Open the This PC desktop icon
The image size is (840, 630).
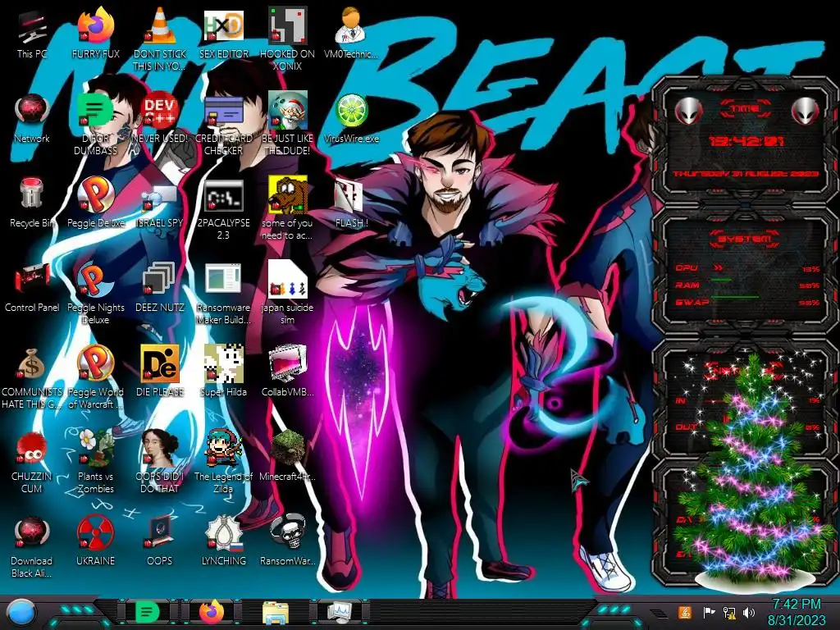[32, 34]
